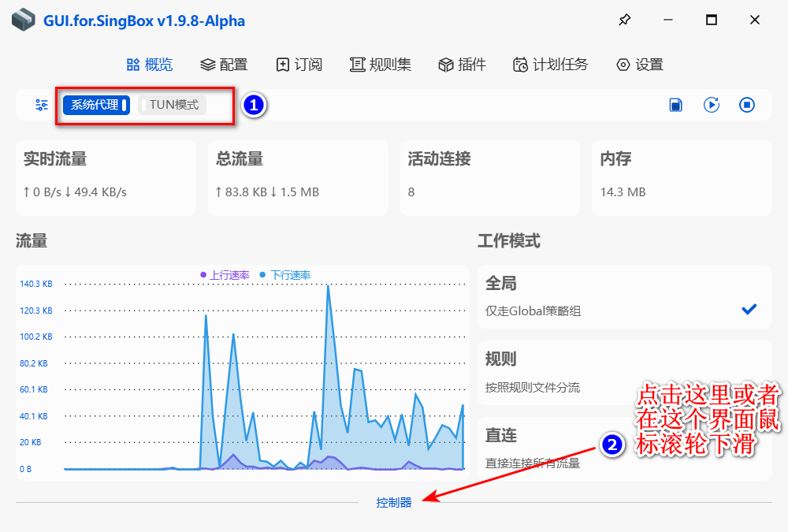This screenshot has width=788, height=532.
Task: Click the quick settings sliders icon
Action: [42, 105]
